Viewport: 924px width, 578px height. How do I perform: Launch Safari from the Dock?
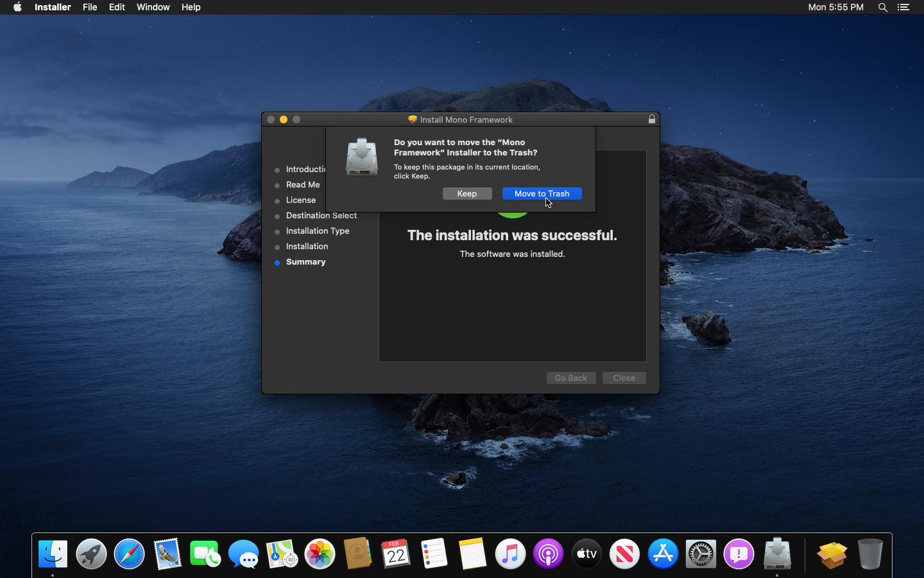point(129,554)
